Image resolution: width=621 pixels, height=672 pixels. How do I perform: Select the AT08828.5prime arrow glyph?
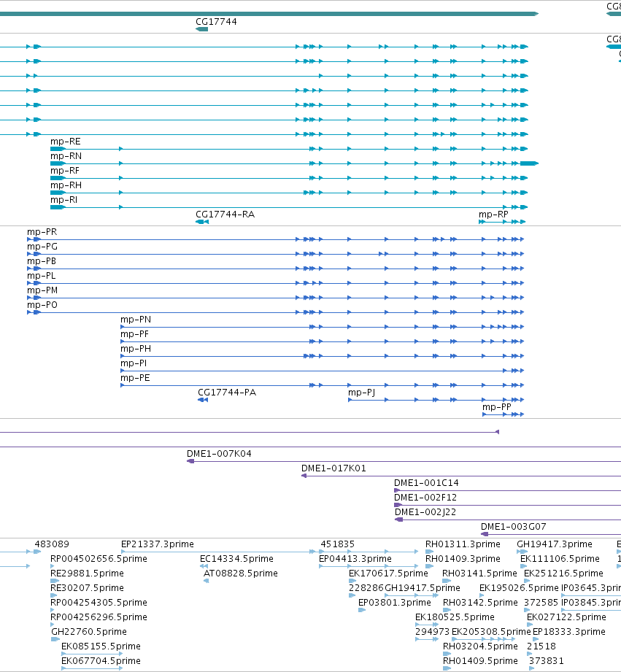(x=206, y=581)
